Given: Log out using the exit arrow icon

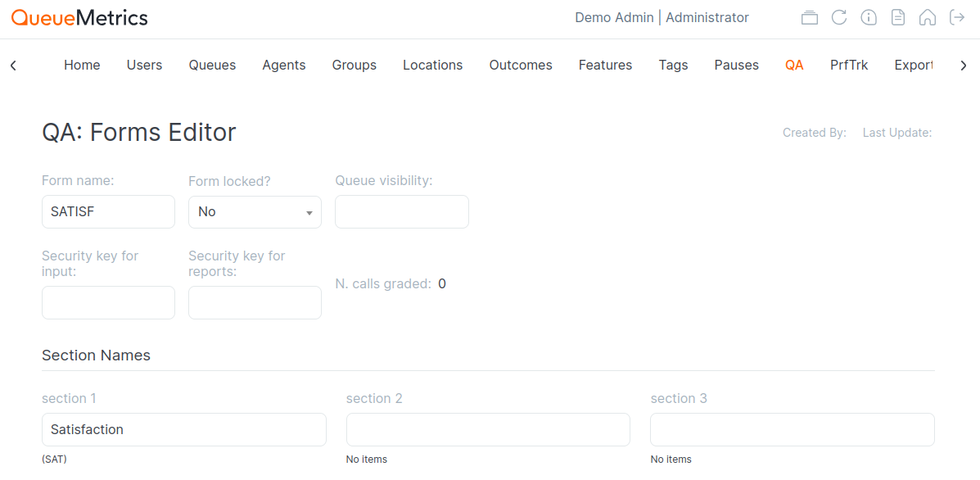Looking at the screenshot, I should coord(957,18).
